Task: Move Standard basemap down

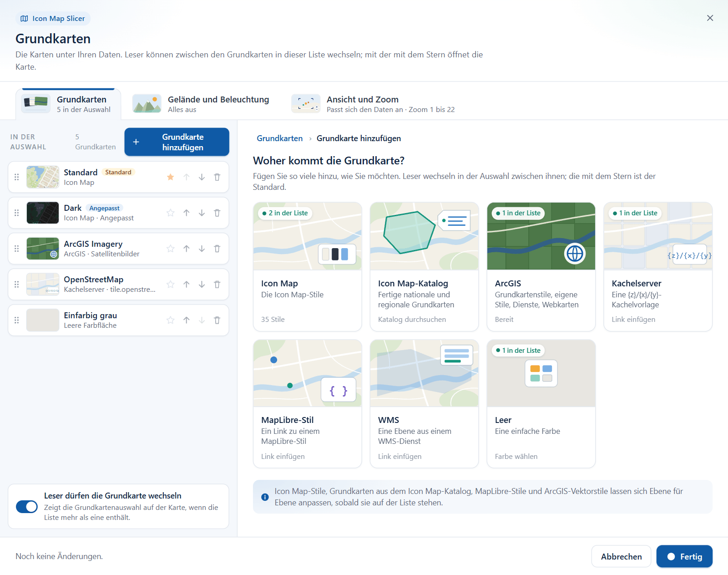Action: (202, 177)
